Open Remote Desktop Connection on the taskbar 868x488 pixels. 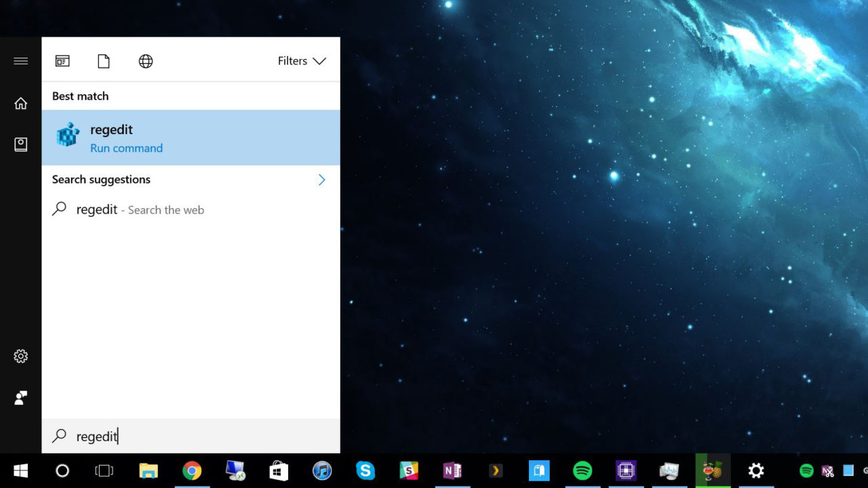coord(235,470)
